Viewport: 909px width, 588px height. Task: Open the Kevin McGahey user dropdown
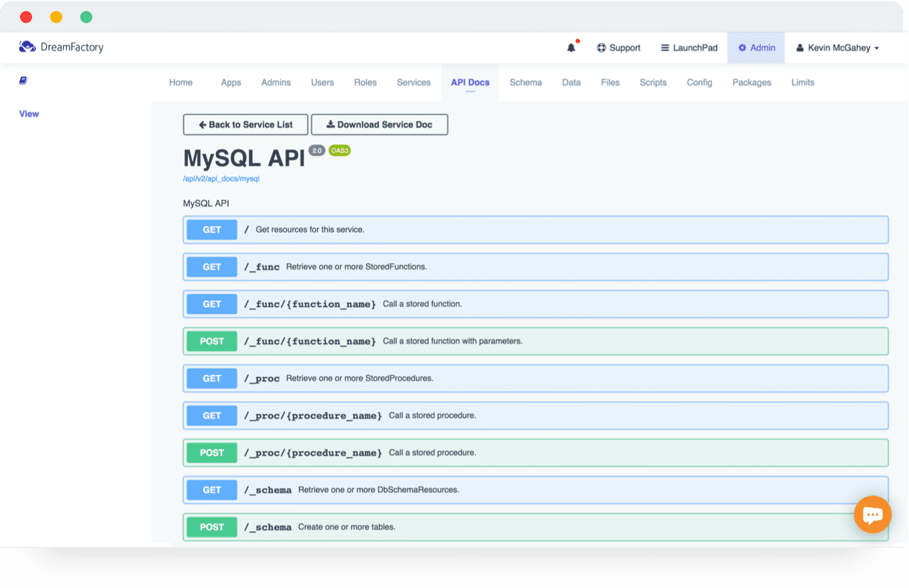coord(837,47)
